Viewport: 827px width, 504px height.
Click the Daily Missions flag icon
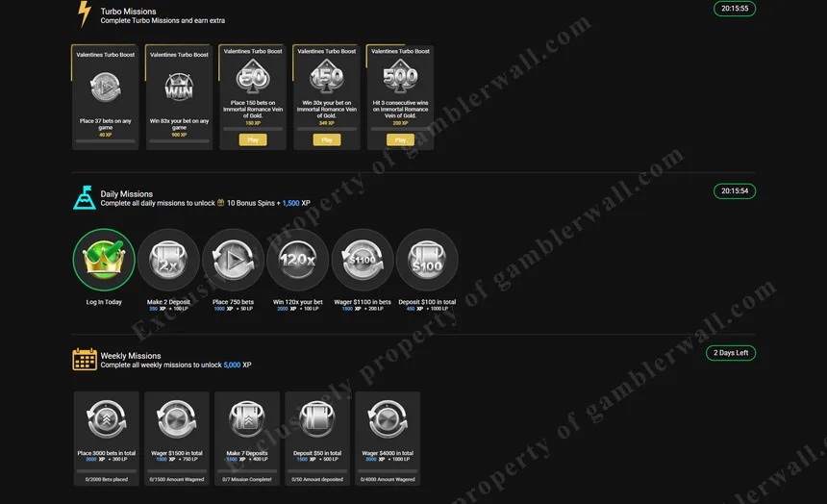point(85,198)
